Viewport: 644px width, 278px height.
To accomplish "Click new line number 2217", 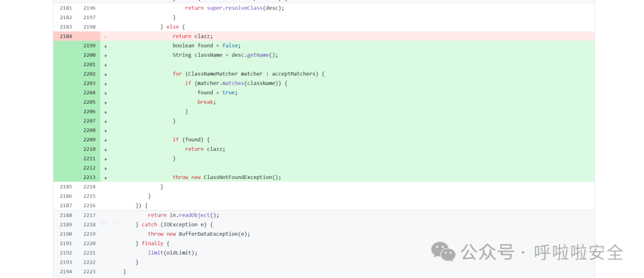I will tap(89, 215).
